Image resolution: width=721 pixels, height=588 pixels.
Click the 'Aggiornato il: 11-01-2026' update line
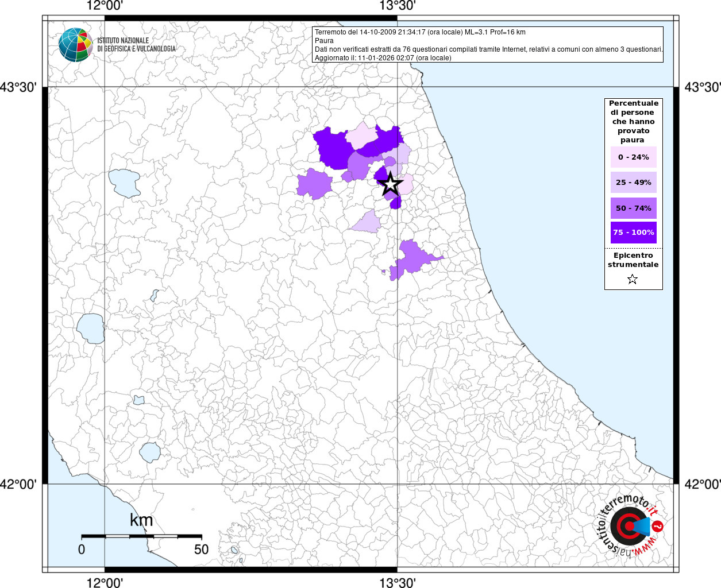pos(383,58)
